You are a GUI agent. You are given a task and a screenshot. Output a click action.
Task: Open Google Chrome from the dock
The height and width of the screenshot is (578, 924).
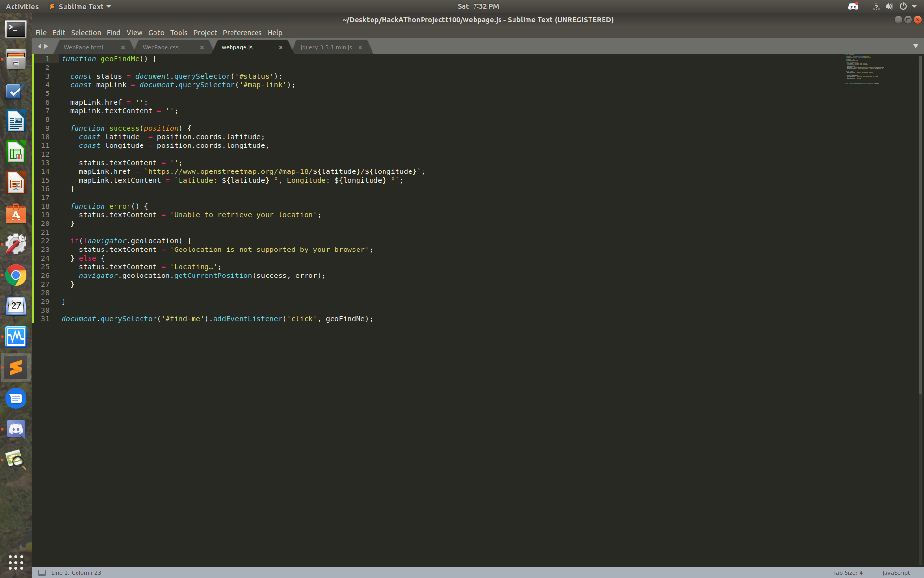click(x=16, y=276)
